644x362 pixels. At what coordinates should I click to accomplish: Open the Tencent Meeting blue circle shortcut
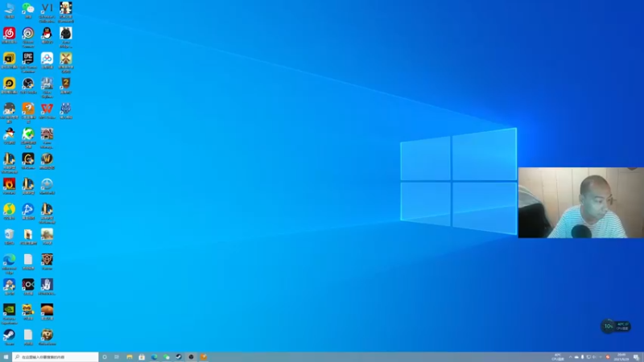28,212
